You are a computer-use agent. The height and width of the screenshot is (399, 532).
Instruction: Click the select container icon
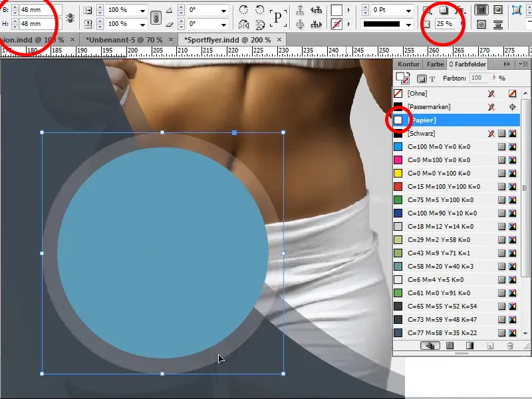tap(300, 10)
